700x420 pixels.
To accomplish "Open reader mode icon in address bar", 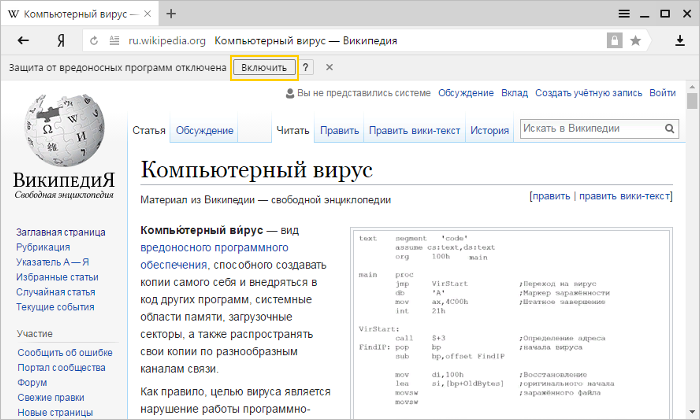I will 114,41.
